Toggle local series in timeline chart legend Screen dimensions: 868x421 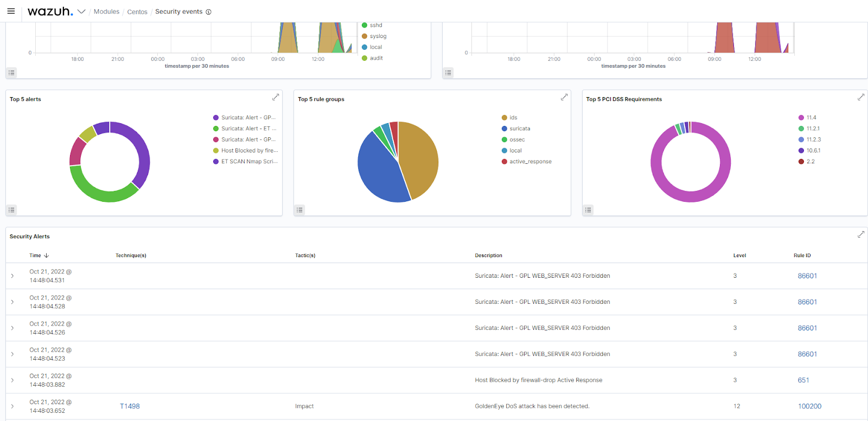click(x=372, y=47)
